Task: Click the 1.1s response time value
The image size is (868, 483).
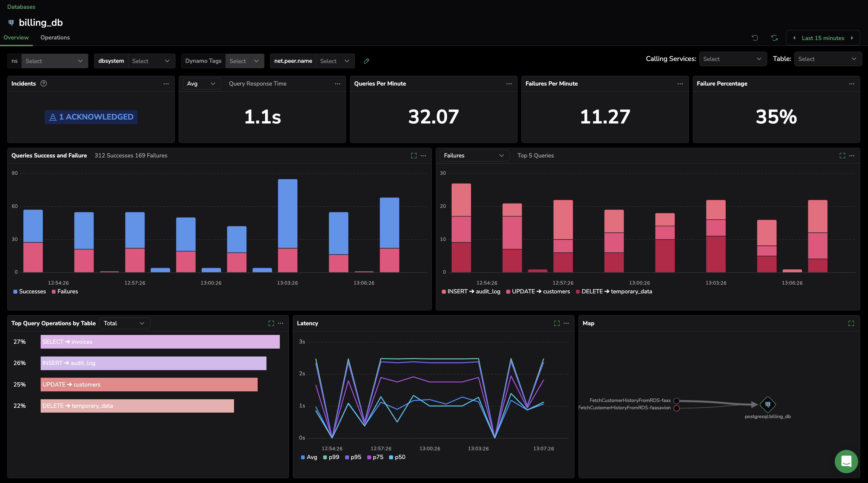Action: coord(263,117)
